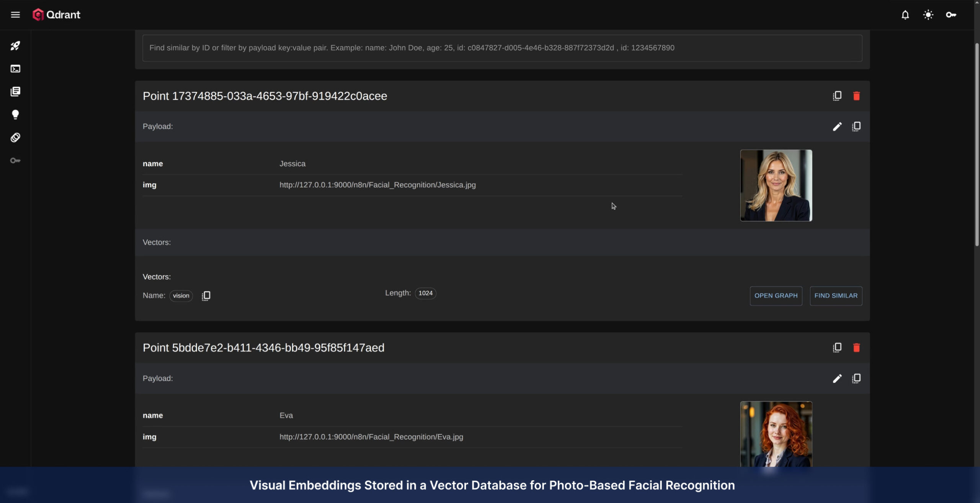
Task: Copy the Jessica point data
Action: pos(837,96)
